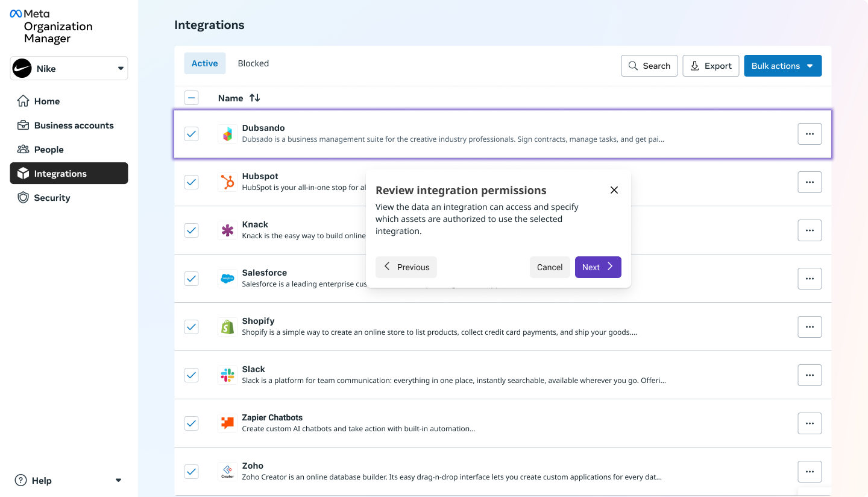
Task: Click the Shopify logo icon
Action: point(227,327)
